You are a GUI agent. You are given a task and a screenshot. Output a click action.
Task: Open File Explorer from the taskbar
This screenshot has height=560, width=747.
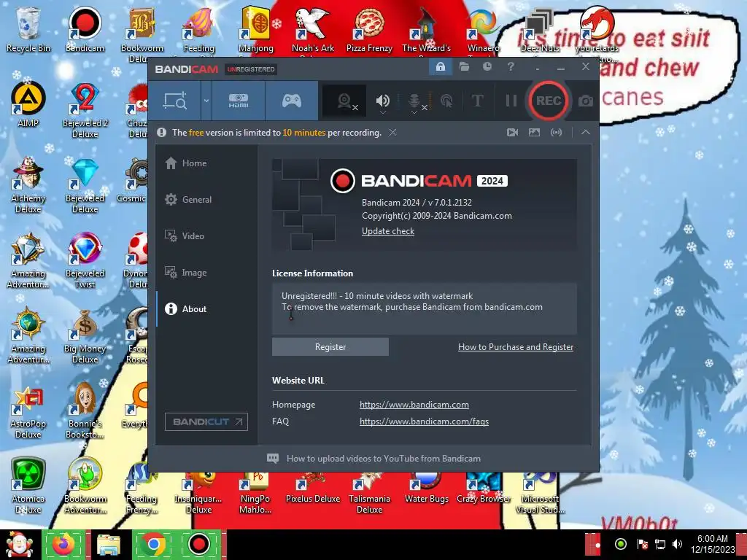pos(109,545)
